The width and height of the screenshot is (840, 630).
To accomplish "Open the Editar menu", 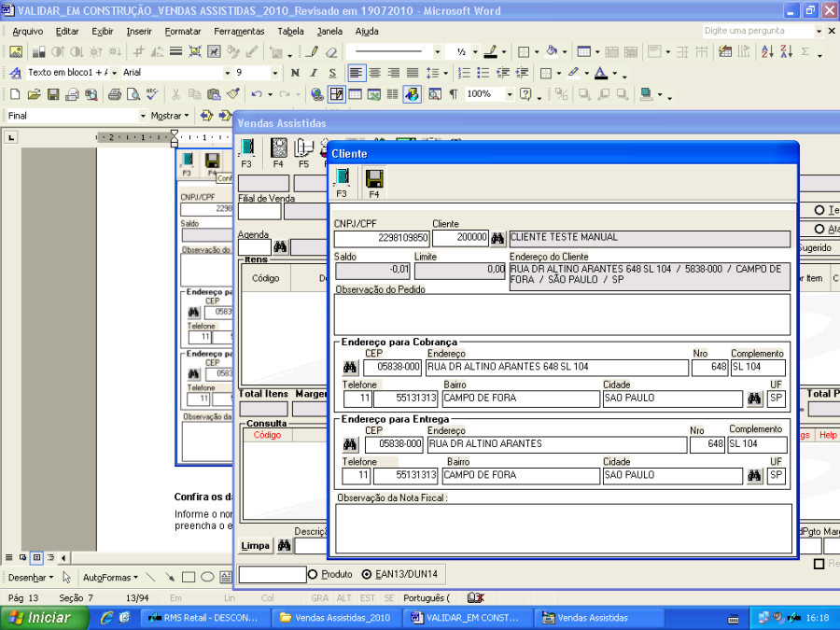I will pyautogui.click(x=67, y=32).
